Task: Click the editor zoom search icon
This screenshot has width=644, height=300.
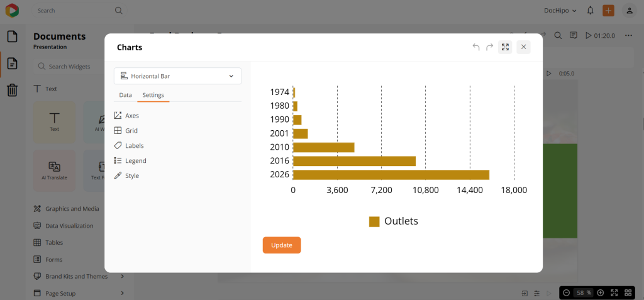Action: click(x=558, y=35)
